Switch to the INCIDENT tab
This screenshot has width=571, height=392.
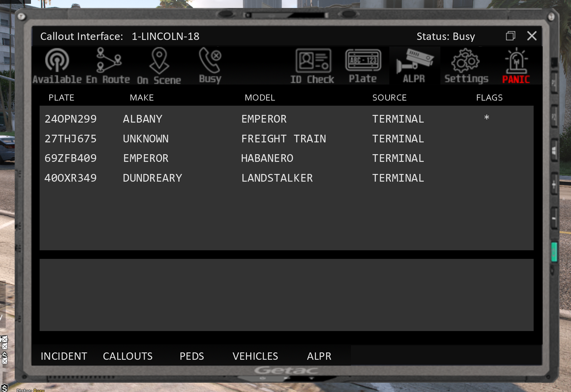coord(64,356)
